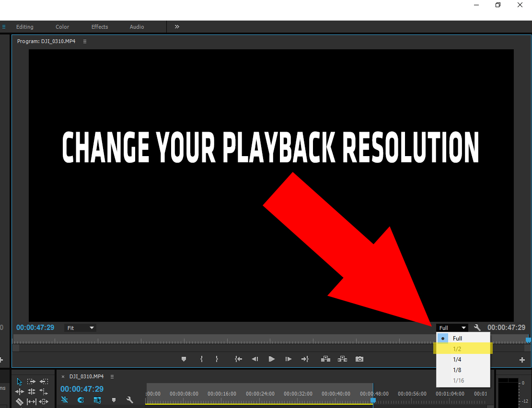Open the button editor plus icon
Image resolution: width=532 pixels, height=408 pixels.
pyautogui.click(x=522, y=360)
